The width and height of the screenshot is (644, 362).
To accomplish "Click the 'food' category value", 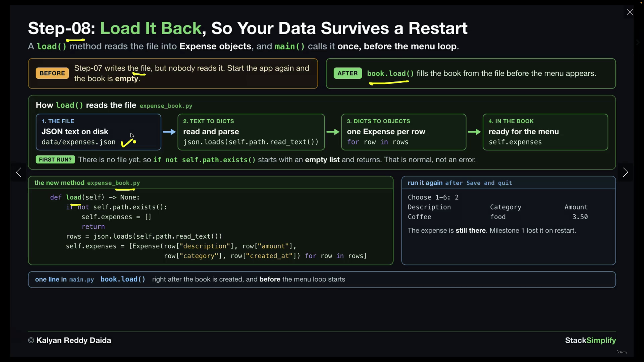I will (498, 217).
